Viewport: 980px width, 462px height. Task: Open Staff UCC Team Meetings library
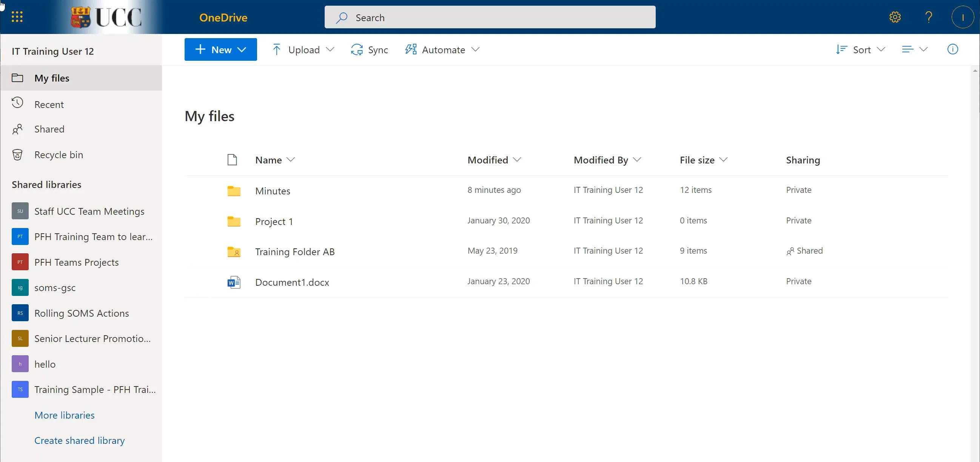[81, 211]
